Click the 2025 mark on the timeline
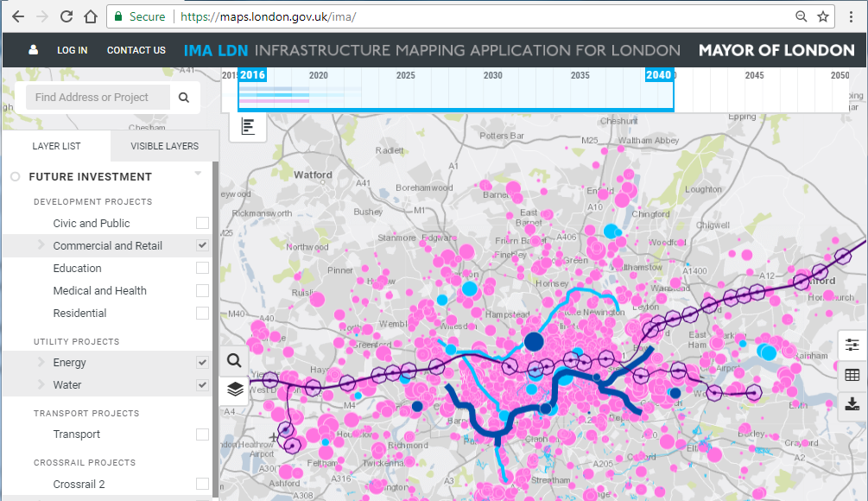This screenshot has height=501, width=868. pos(406,75)
